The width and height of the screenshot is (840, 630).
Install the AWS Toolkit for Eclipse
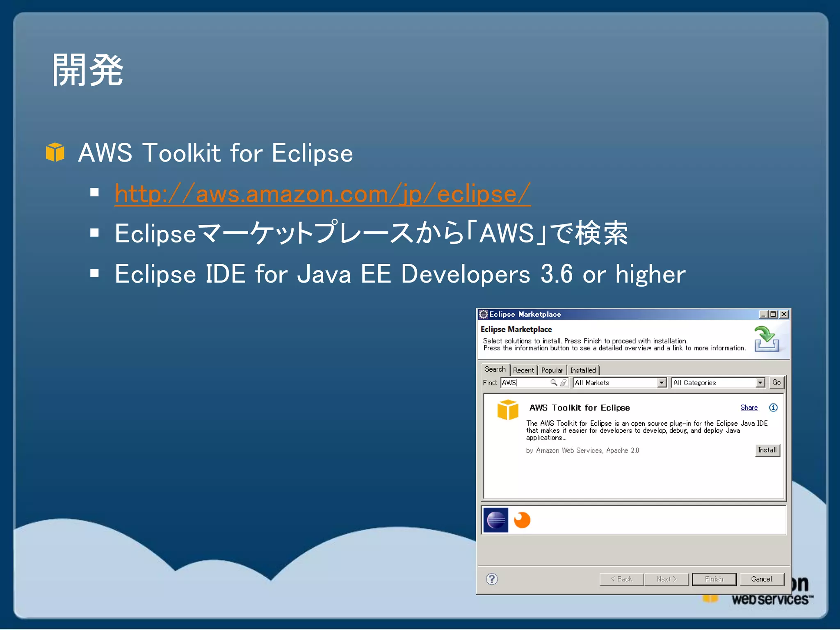(767, 450)
